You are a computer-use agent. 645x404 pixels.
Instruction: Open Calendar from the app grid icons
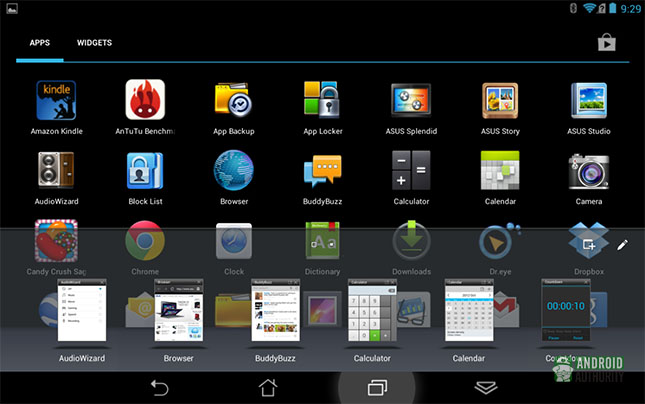500,170
